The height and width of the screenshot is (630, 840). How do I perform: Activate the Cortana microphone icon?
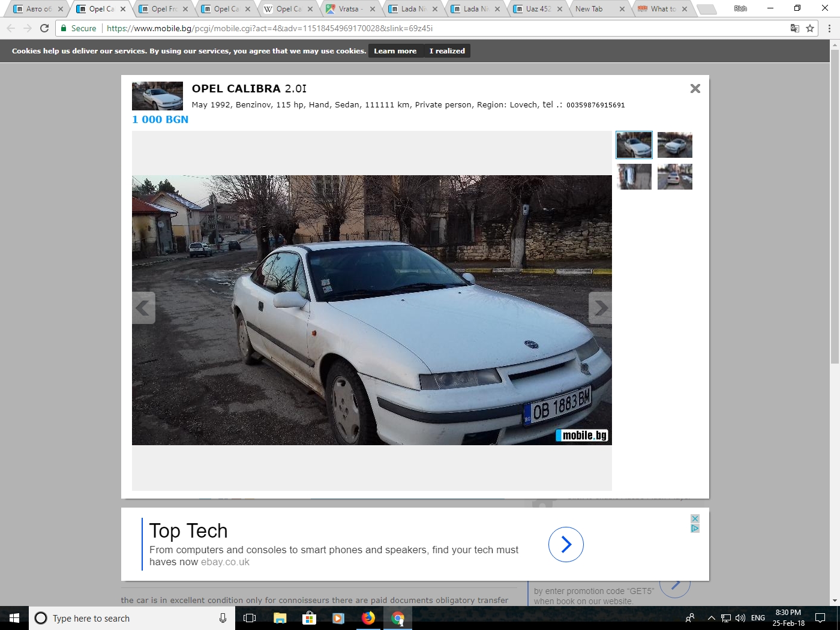(x=223, y=618)
